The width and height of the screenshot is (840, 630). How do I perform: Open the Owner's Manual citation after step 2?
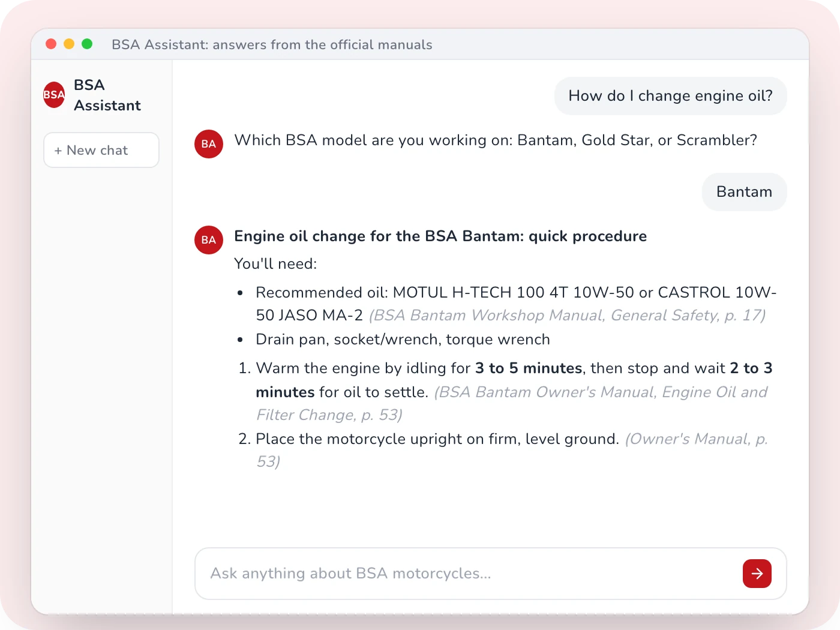[x=512, y=450]
